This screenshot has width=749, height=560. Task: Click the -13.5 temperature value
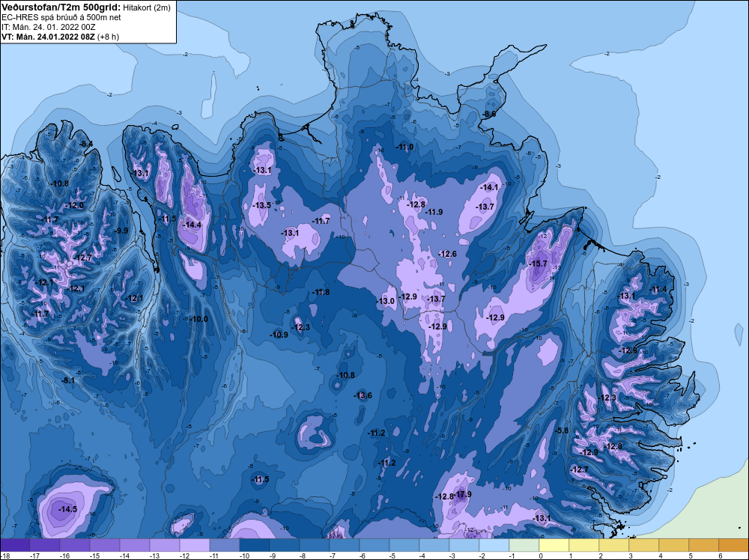[261, 205]
